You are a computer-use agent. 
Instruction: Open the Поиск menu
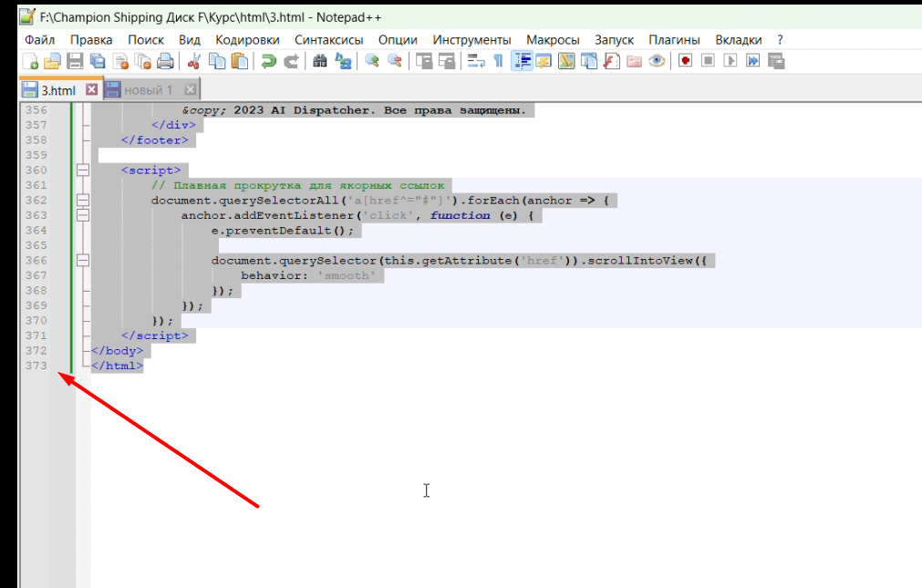point(146,40)
